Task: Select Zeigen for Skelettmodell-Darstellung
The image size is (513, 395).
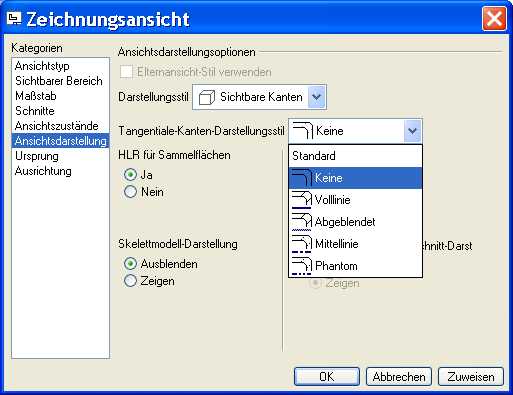Action: point(130,281)
